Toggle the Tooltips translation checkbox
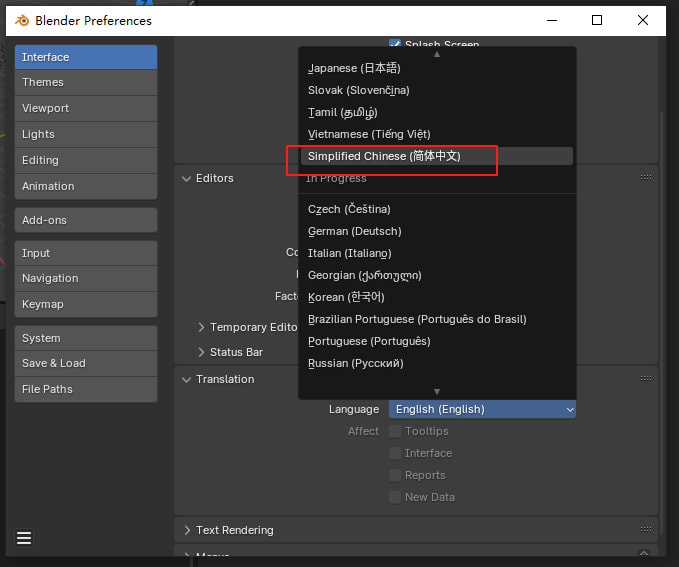 click(x=394, y=431)
